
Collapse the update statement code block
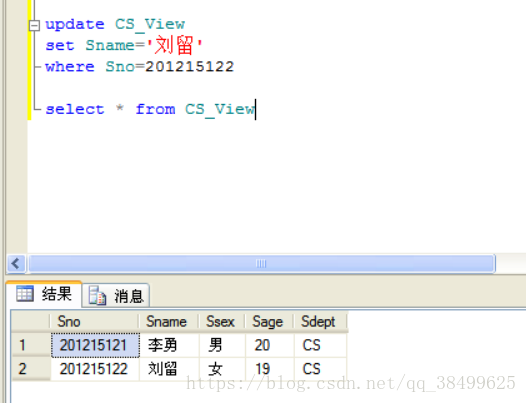[34, 26]
